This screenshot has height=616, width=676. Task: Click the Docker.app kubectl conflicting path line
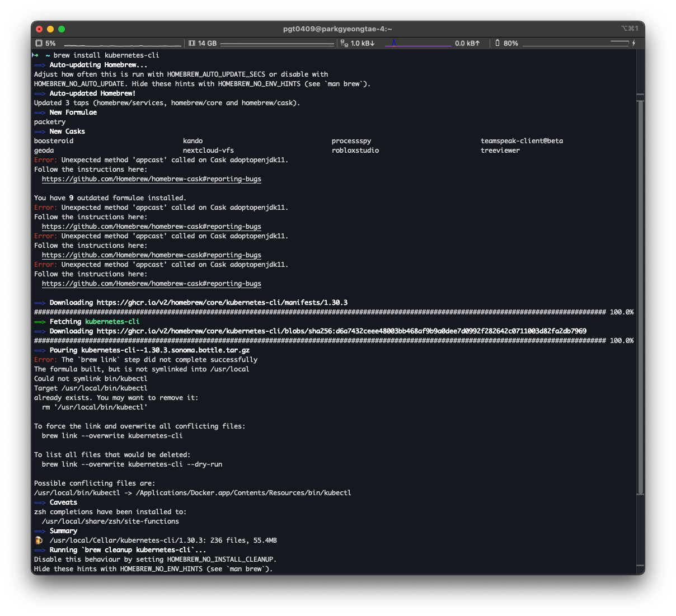point(193,493)
